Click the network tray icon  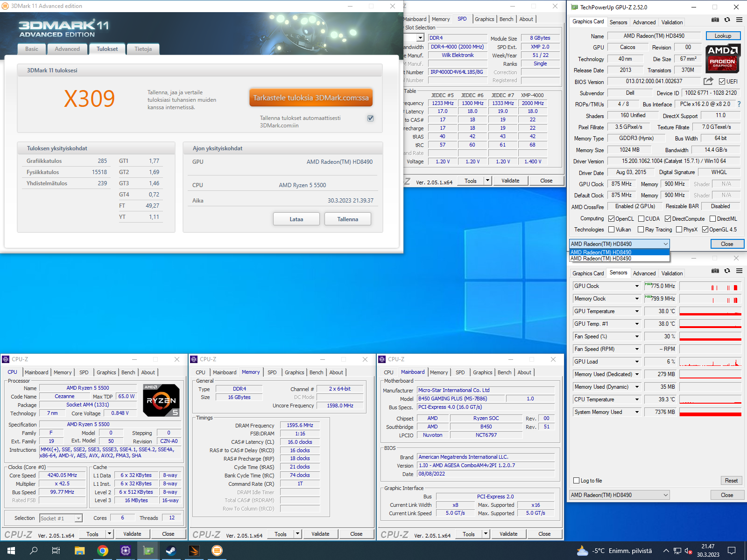coord(677,551)
